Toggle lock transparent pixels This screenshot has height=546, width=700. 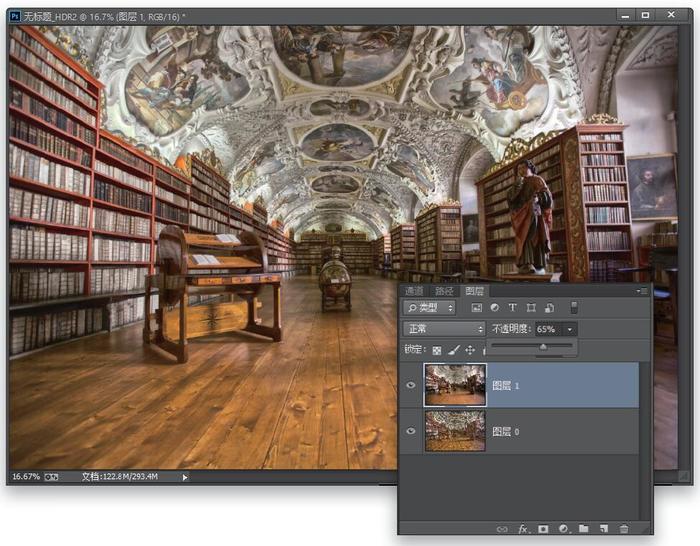(x=436, y=350)
